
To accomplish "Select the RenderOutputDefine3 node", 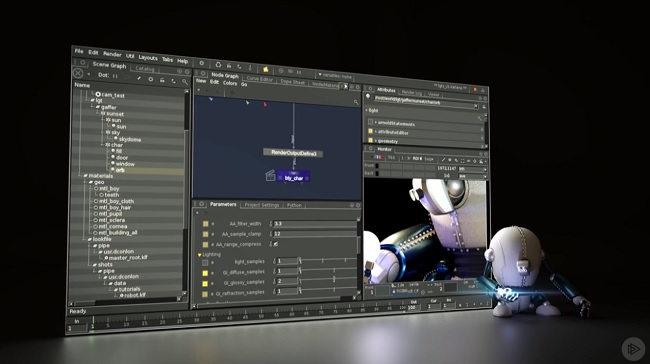I will (293, 153).
